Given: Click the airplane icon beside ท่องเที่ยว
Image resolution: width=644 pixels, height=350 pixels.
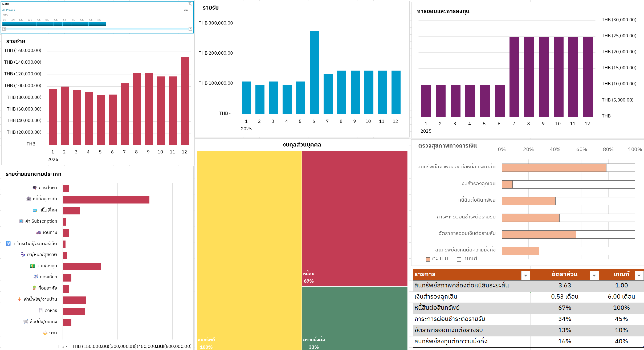Looking at the screenshot, I should [x=36, y=277].
